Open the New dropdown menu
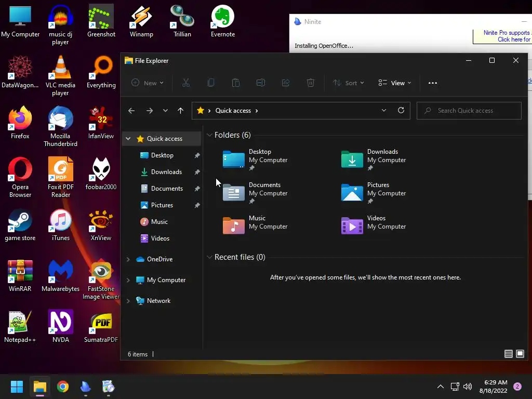Image resolution: width=532 pixels, height=399 pixels. click(x=148, y=83)
